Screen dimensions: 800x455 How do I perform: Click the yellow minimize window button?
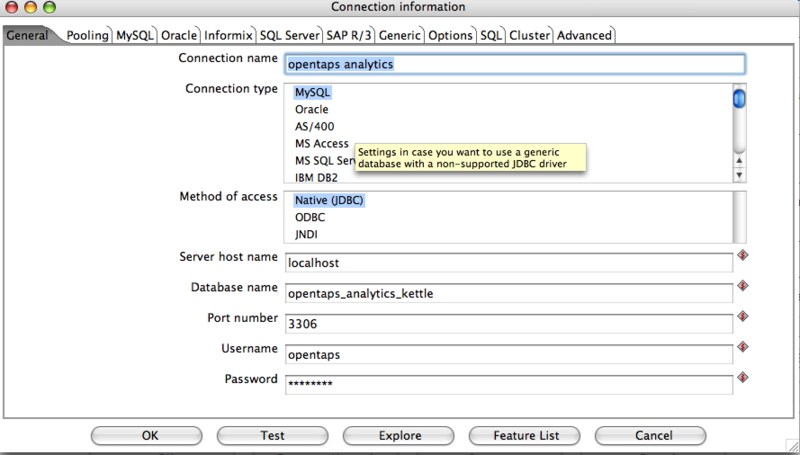(x=31, y=7)
